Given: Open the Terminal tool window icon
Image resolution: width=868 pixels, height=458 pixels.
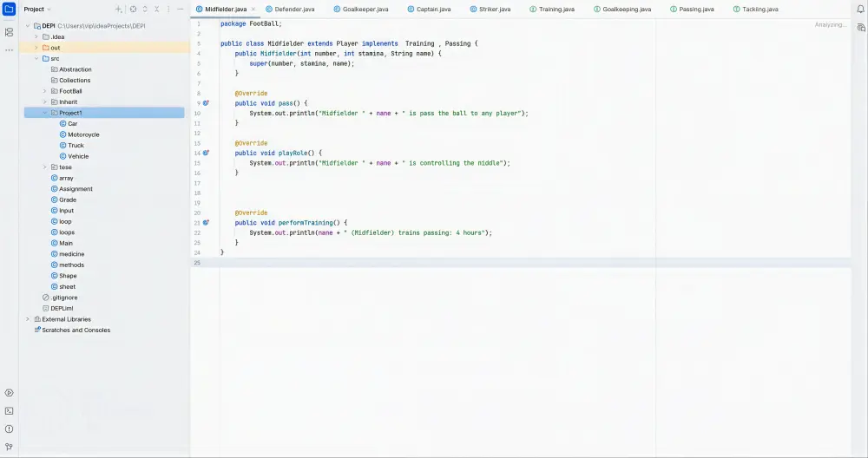Looking at the screenshot, I should tap(9, 411).
